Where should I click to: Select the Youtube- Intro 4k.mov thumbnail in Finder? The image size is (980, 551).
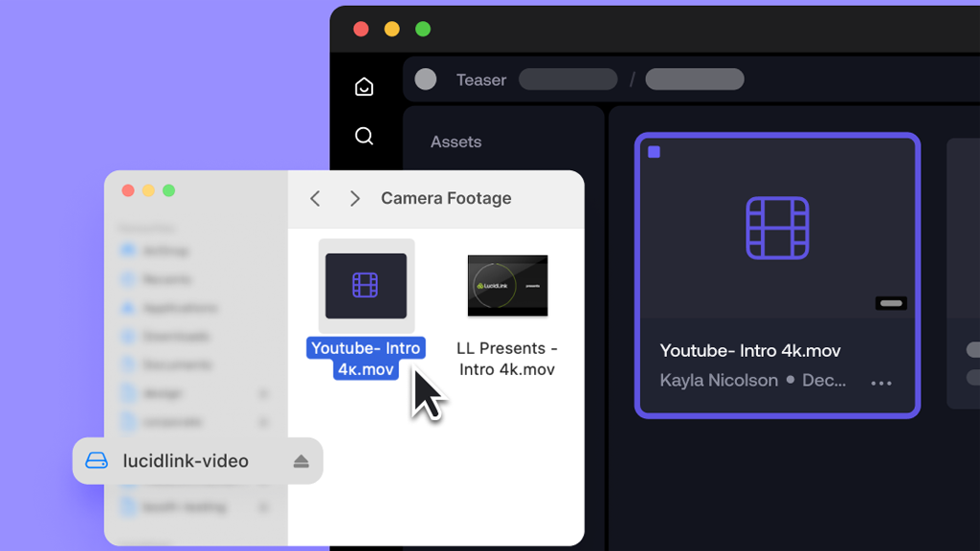tap(367, 285)
